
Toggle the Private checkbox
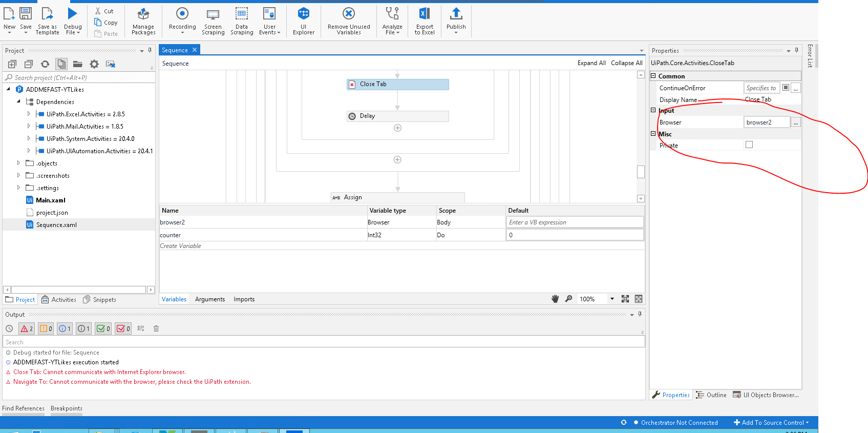point(749,145)
